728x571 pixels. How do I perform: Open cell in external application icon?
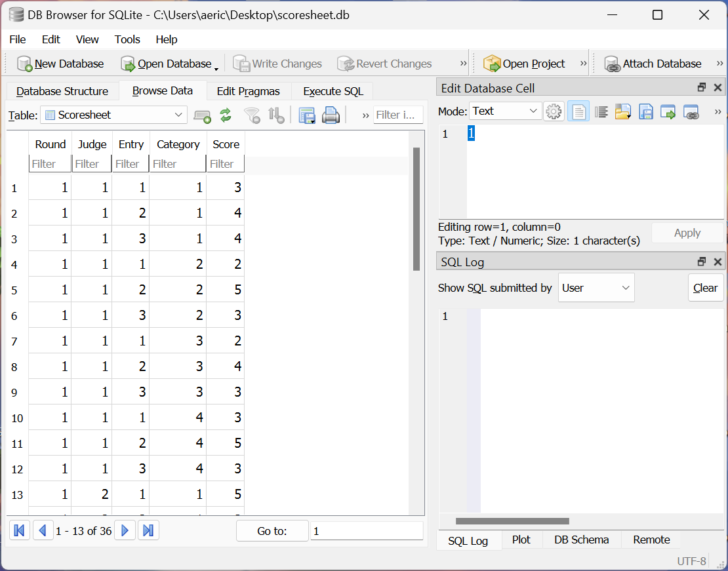pos(668,111)
